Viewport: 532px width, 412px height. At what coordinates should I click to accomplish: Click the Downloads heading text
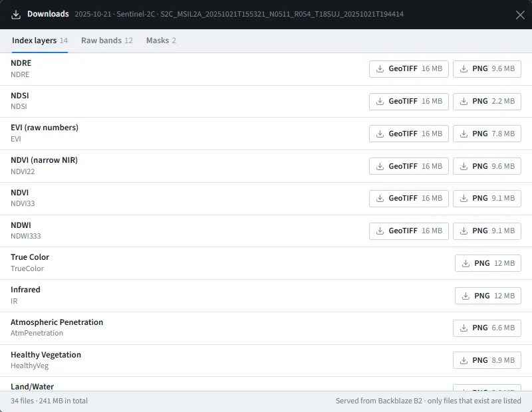(48, 14)
